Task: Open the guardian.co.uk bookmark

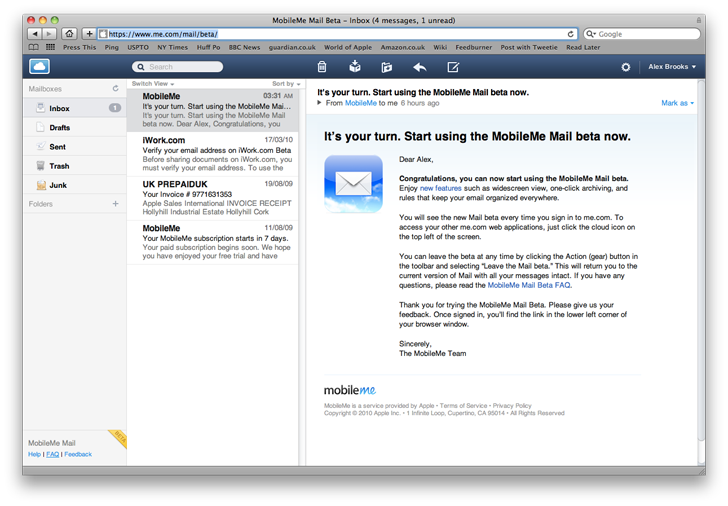Action: (x=292, y=47)
